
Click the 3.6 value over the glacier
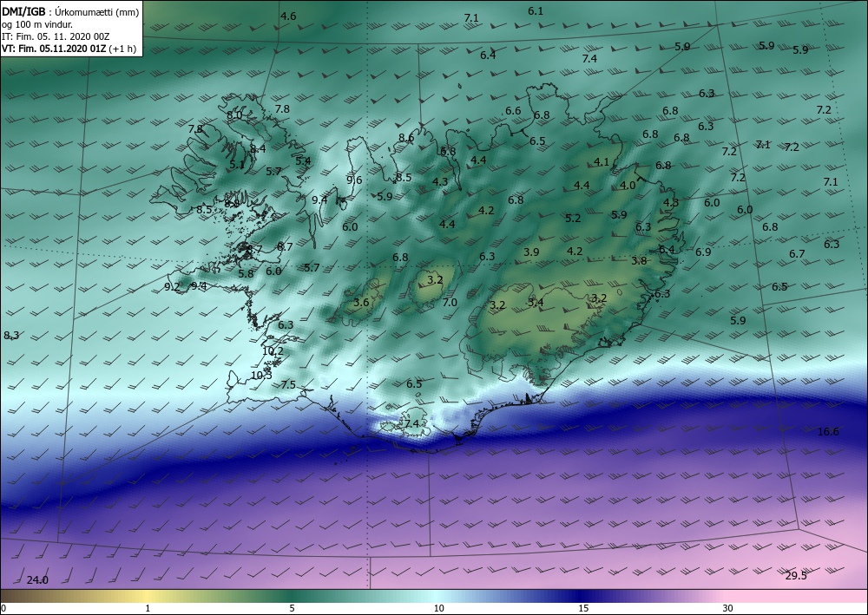click(x=361, y=302)
